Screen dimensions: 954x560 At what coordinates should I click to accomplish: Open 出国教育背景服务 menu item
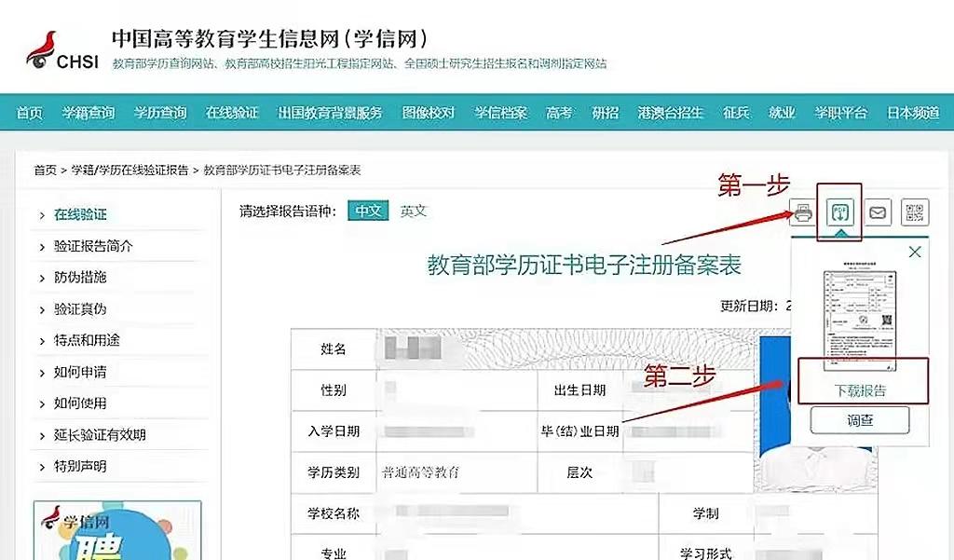(x=330, y=113)
